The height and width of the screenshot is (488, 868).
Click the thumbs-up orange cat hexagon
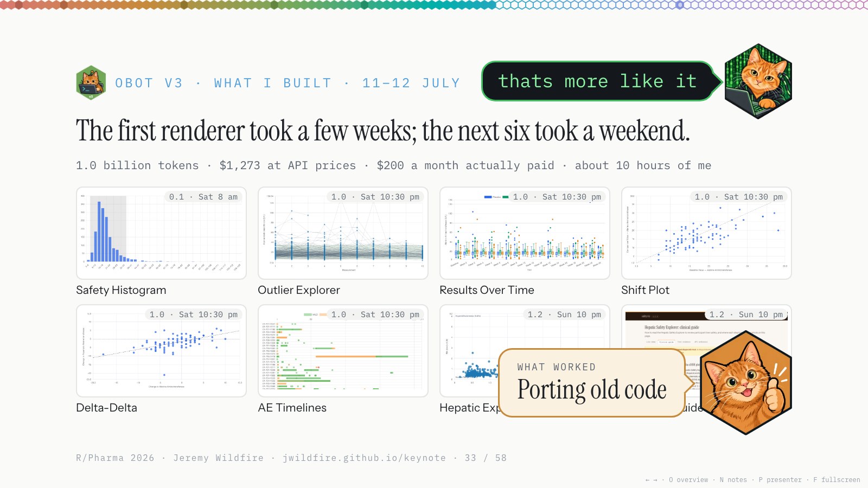pyautogui.click(x=746, y=383)
